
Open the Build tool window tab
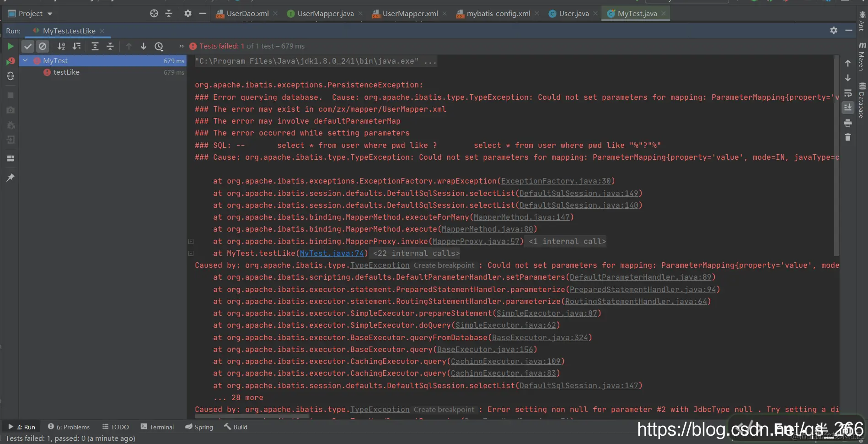click(236, 427)
